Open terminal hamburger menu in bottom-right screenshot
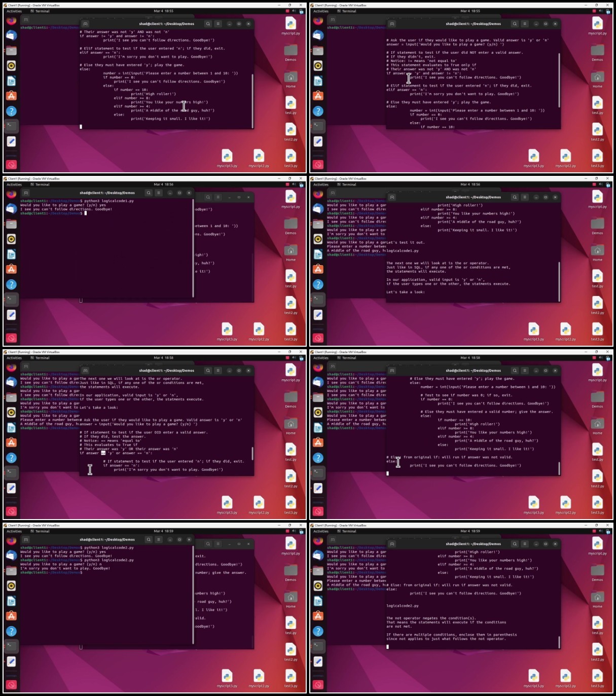Viewport: 616px width, 696px height. pyautogui.click(x=525, y=544)
